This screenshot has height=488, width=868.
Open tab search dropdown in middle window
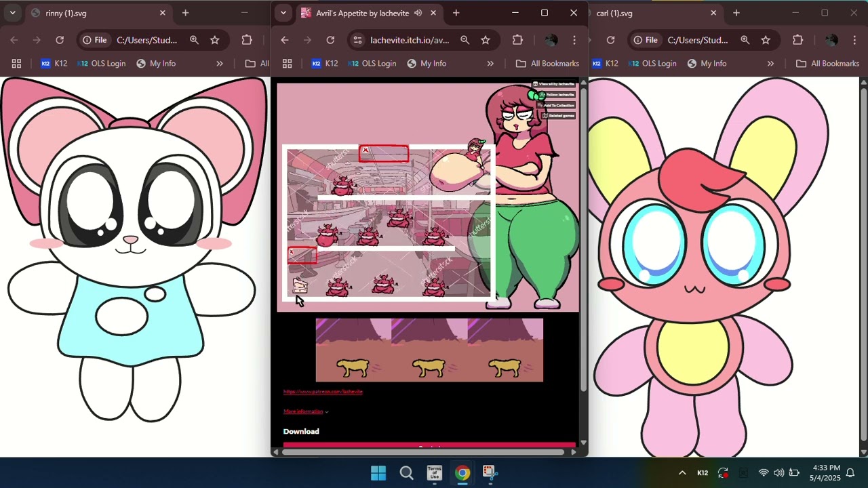coord(283,13)
